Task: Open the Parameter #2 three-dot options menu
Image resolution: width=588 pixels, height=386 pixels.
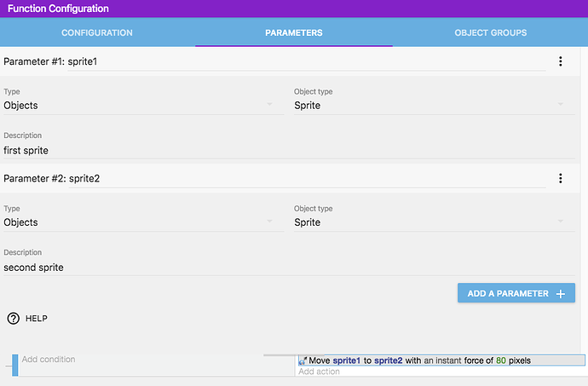Action: [x=560, y=179]
